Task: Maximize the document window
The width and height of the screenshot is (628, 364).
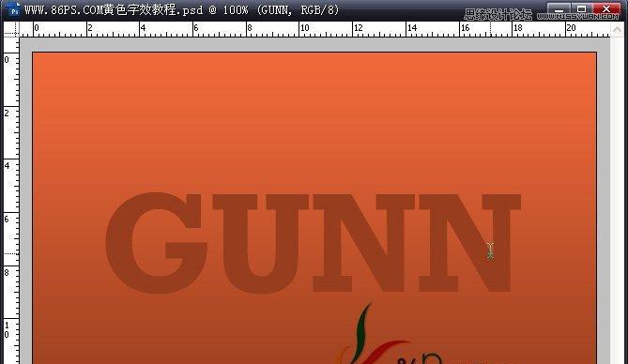Action: click(582, 9)
